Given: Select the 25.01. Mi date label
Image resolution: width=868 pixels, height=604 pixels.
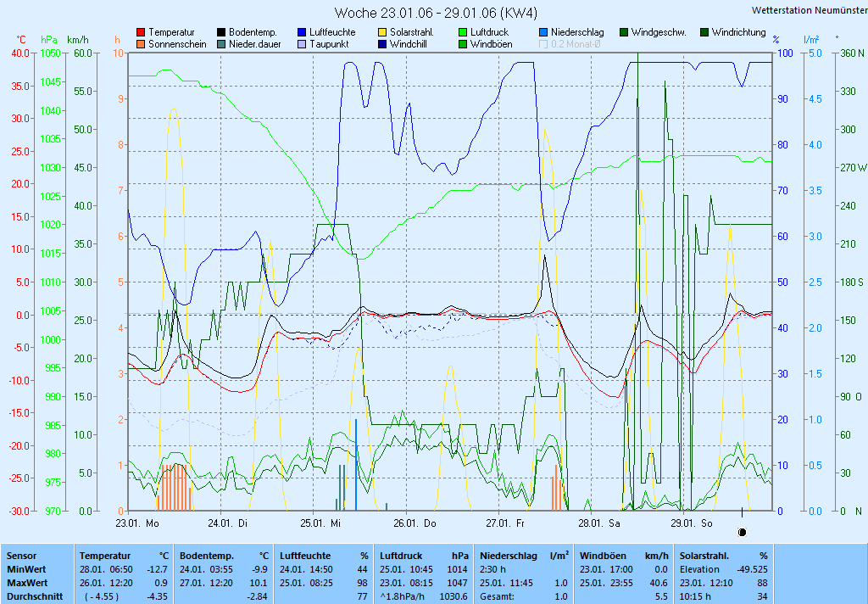Looking at the screenshot, I should 320,523.
